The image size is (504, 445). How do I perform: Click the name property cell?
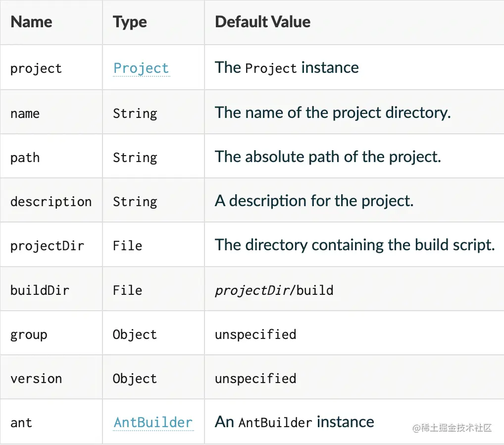[x=25, y=113]
